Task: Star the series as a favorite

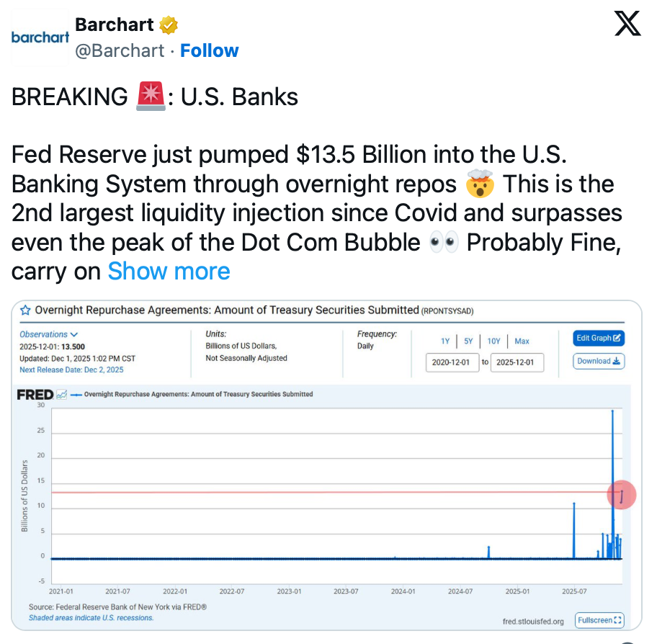Action: [x=25, y=310]
